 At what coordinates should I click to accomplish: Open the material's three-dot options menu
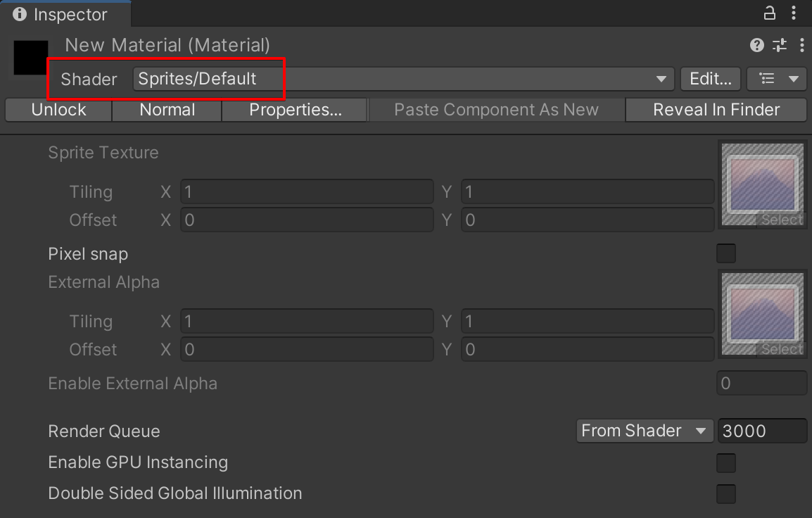click(x=803, y=45)
